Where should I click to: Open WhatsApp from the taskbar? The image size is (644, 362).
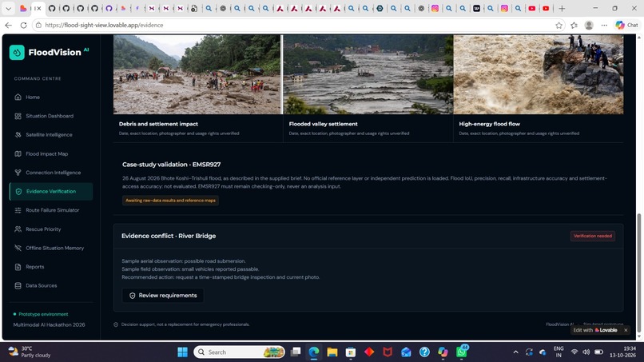462,352
